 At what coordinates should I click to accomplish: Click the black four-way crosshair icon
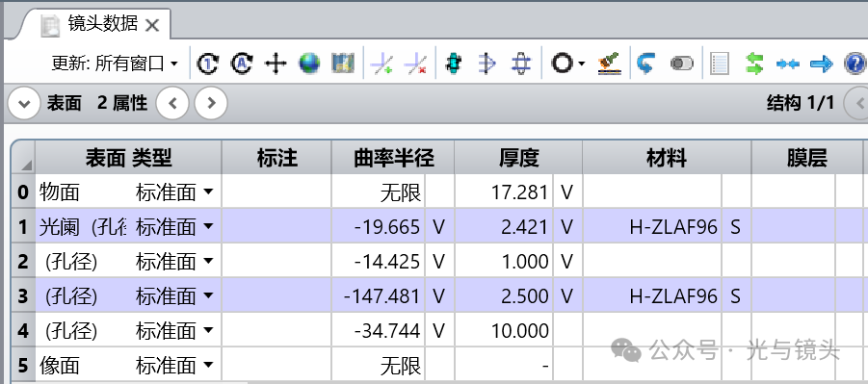click(x=276, y=64)
